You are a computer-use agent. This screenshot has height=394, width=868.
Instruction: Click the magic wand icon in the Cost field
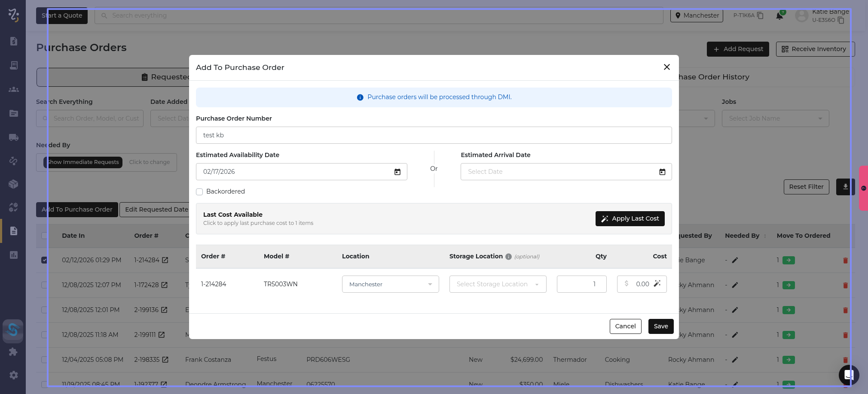[657, 284]
